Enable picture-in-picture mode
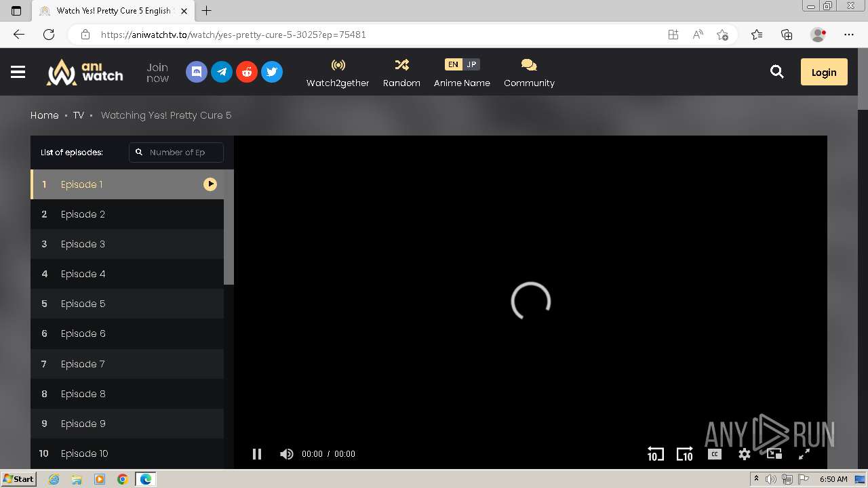 pos(774,454)
